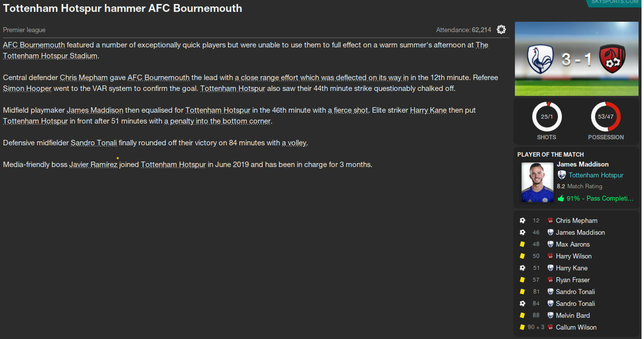Click the Spurs badge beside Harry Kane event

550,268
